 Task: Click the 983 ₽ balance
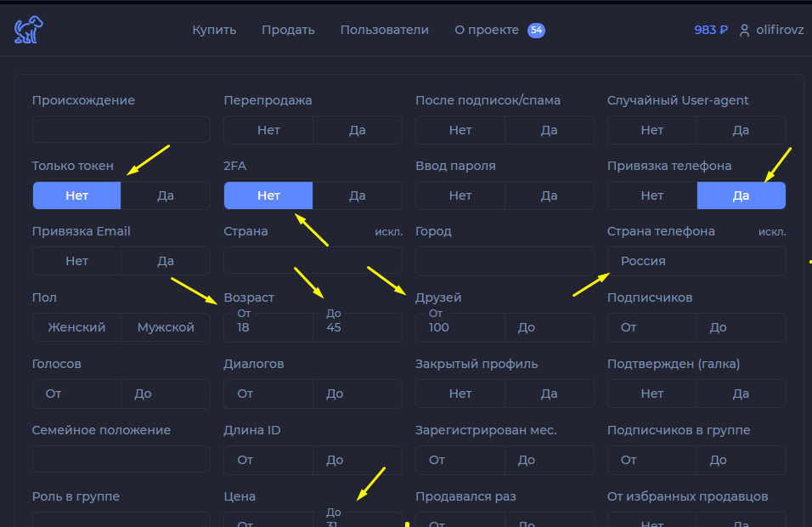click(710, 30)
